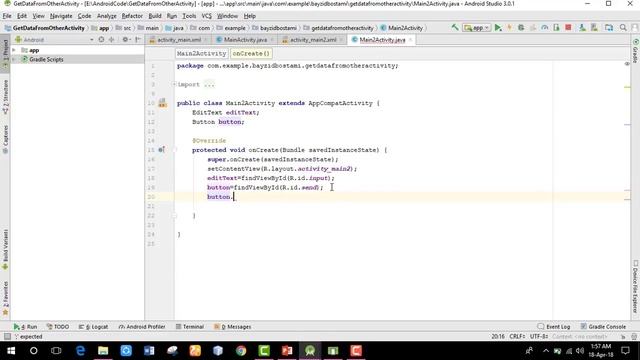The image size is (640, 360).
Task: Click the CRLF line separator status
Action: click(x=517, y=336)
